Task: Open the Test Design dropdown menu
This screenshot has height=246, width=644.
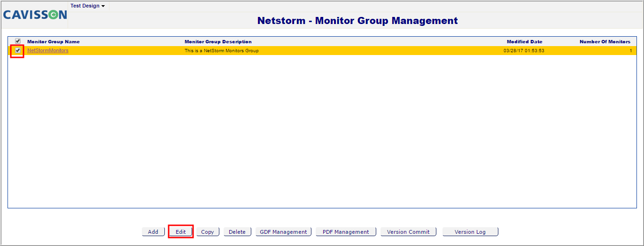Action: [87, 6]
